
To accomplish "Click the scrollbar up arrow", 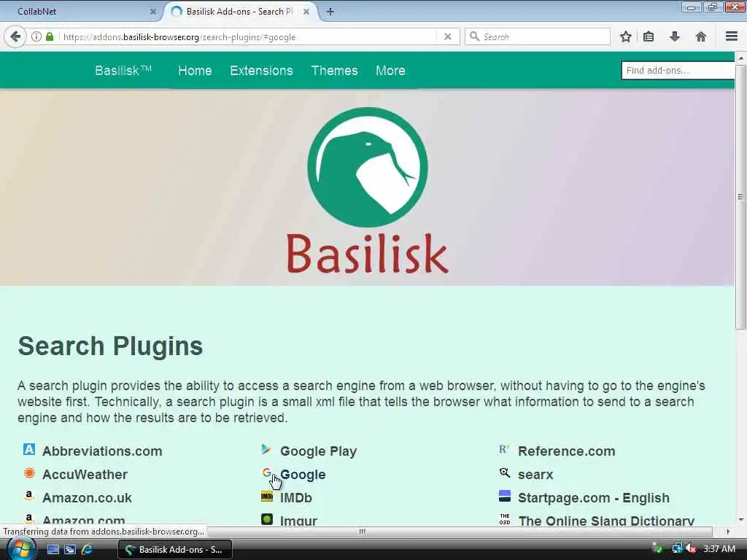I will point(740,58).
